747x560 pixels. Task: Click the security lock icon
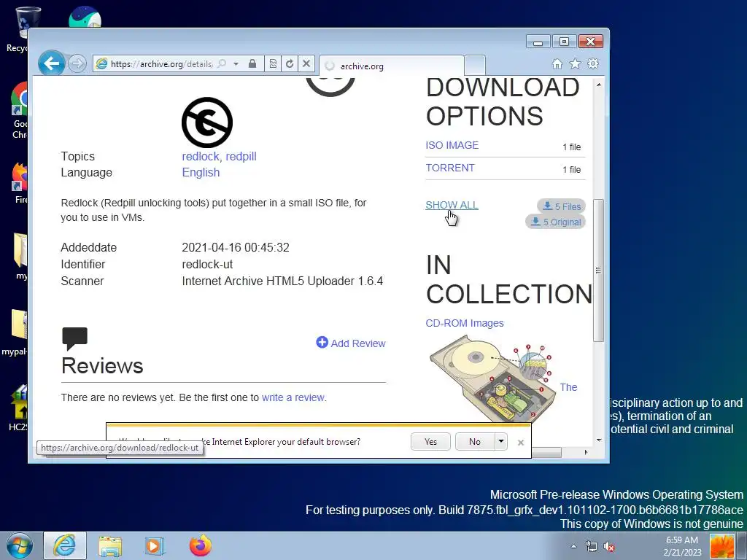252,63
